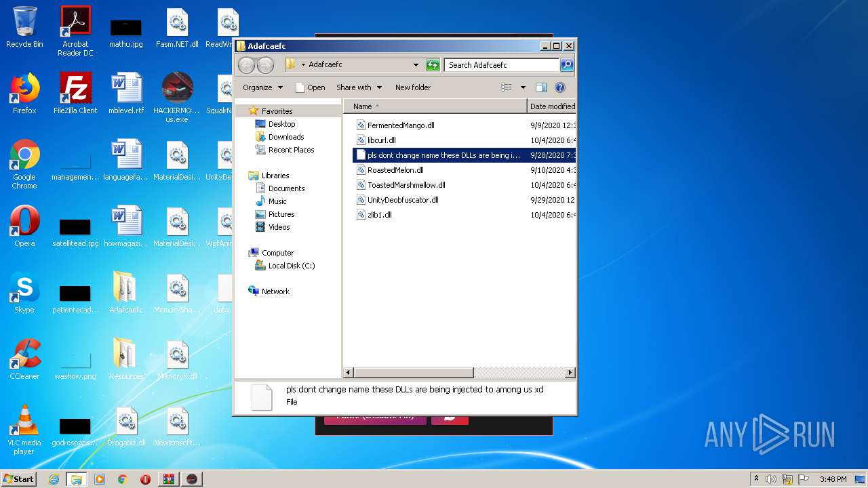The width and height of the screenshot is (868, 488).
Task: Select MemoryX.dll desktop file
Action: (177, 359)
